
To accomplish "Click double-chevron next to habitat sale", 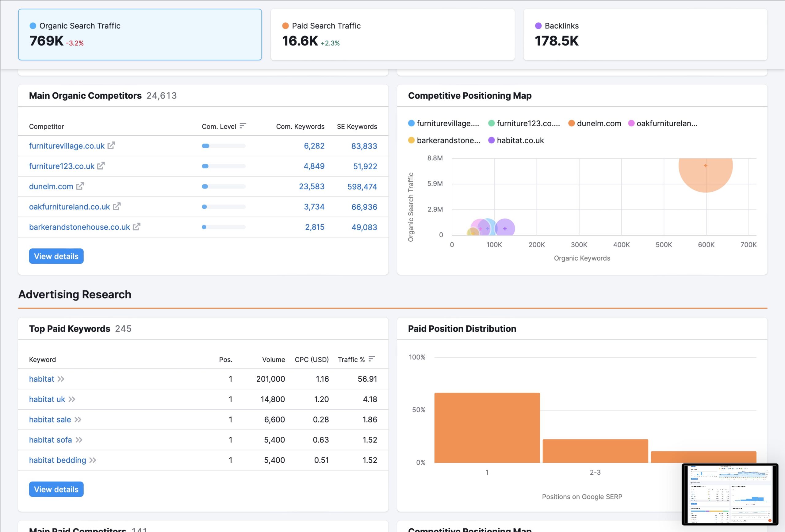I will coord(78,419).
